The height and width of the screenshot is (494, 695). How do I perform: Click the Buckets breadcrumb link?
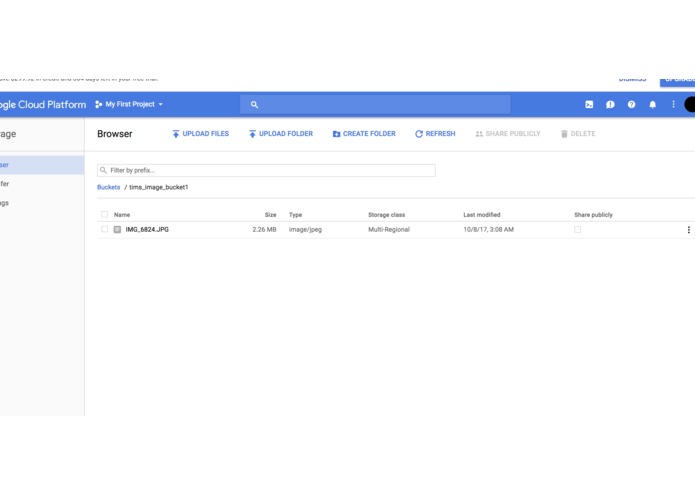click(x=109, y=187)
